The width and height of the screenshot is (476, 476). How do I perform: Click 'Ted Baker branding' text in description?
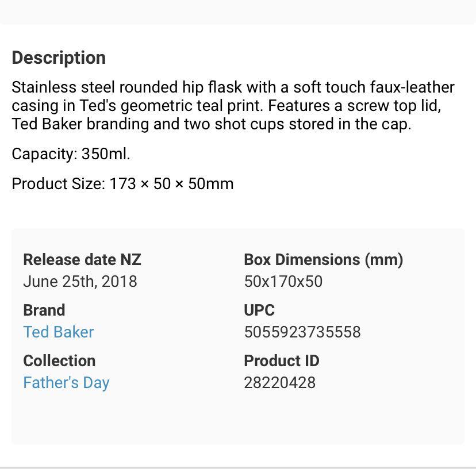coord(80,124)
